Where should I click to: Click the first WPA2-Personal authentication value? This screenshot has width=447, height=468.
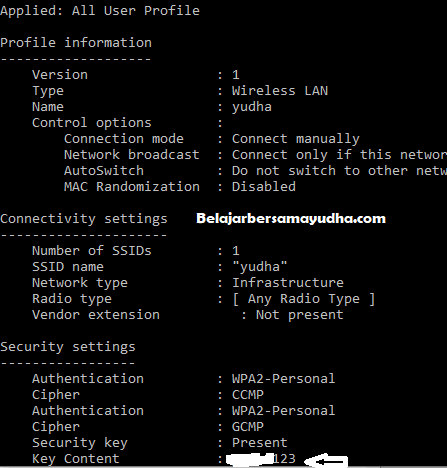(x=284, y=379)
